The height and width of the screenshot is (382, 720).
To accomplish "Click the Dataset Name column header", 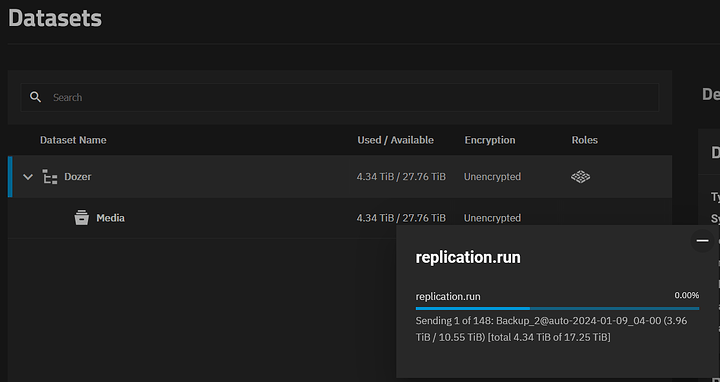I will pyautogui.click(x=73, y=140).
